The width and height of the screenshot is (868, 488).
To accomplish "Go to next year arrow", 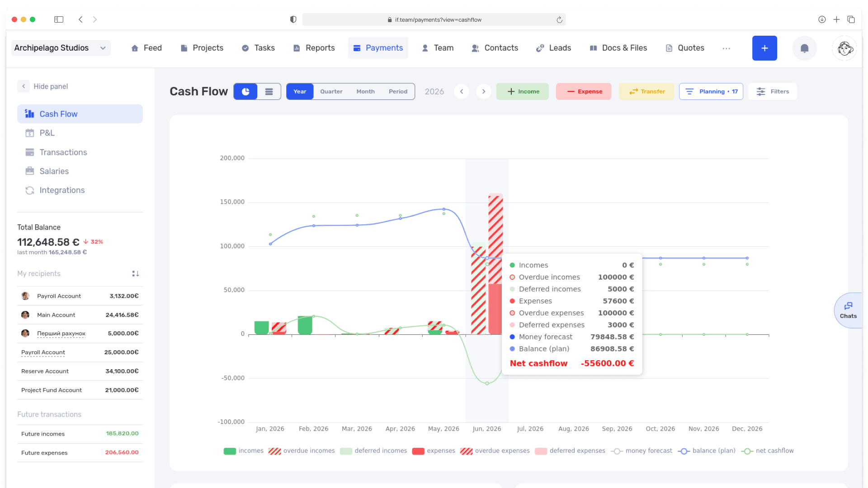I will (484, 91).
